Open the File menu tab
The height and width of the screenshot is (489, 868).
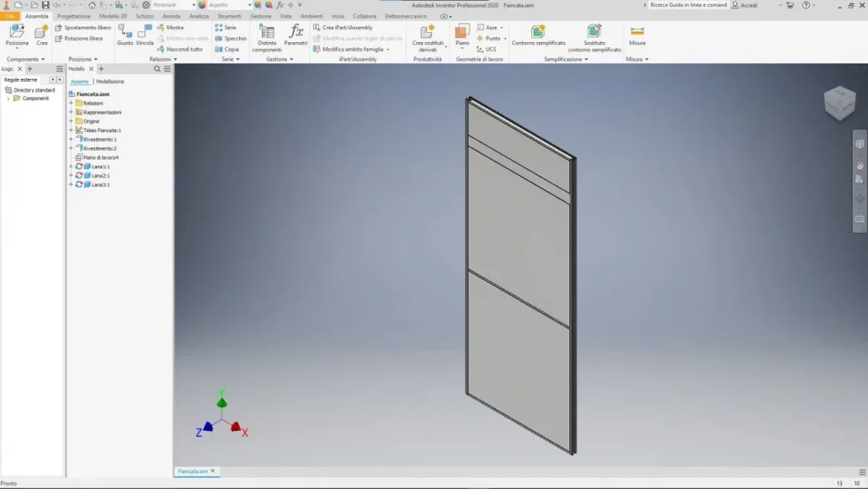click(10, 17)
